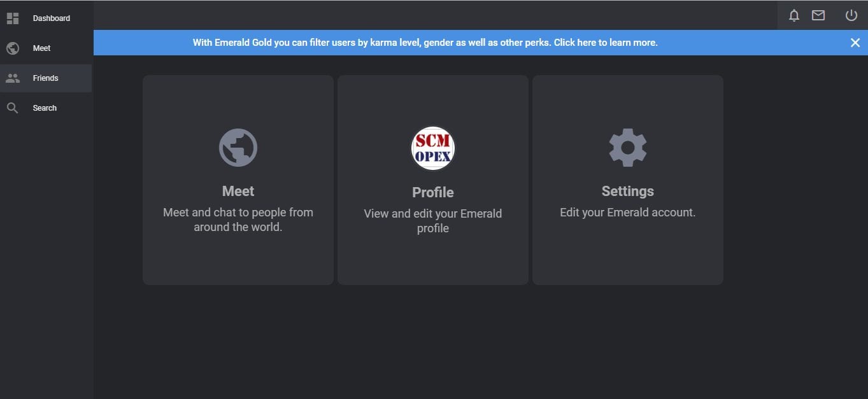Click the Meet card heading
868x399 pixels.
pyautogui.click(x=238, y=191)
